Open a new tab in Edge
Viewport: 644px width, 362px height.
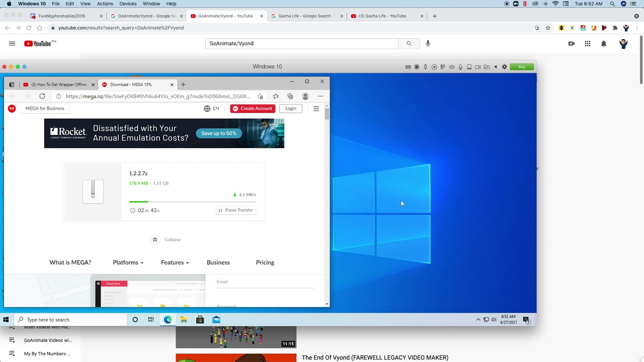click(x=183, y=84)
